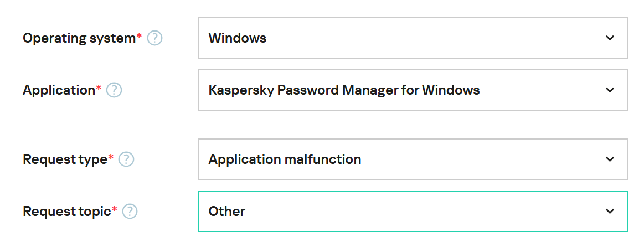Click the Request type label text

click(x=65, y=159)
